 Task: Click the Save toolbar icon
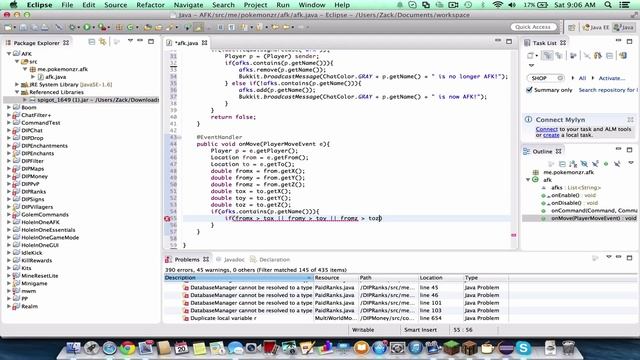point(24,27)
